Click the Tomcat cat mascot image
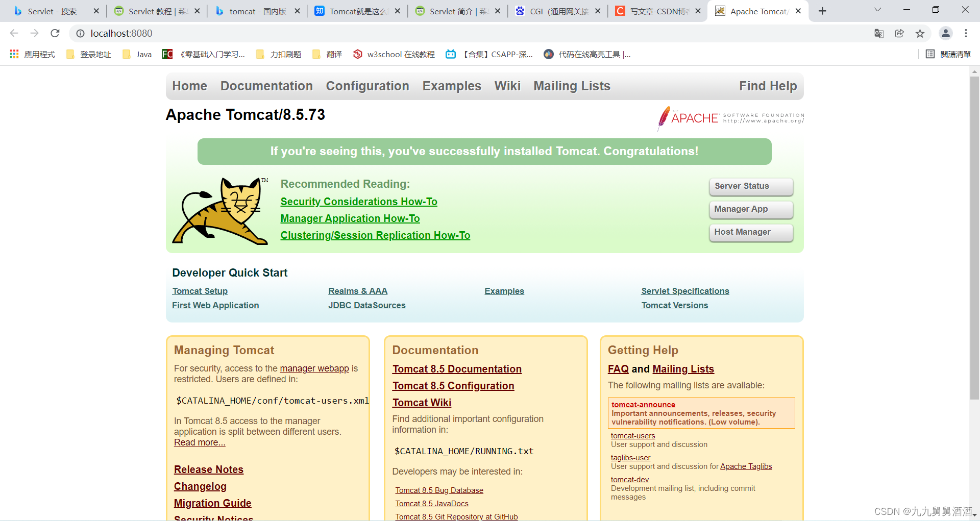The width and height of the screenshot is (980, 521). pyautogui.click(x=220, y=211)
